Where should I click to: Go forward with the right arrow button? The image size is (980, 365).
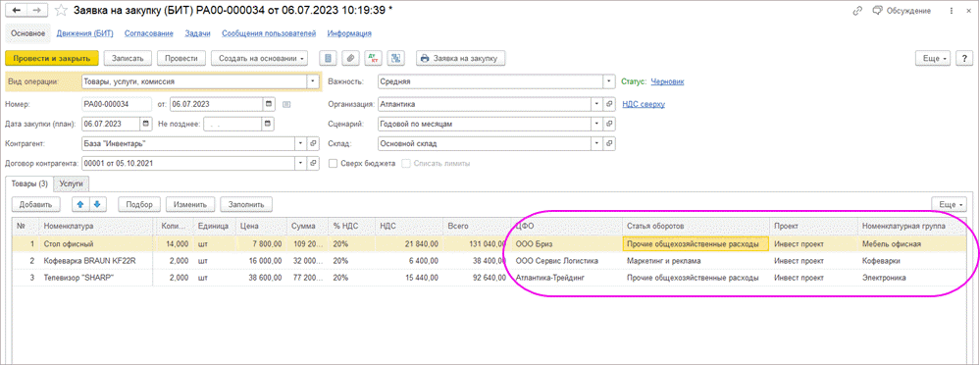pos(37,11)
